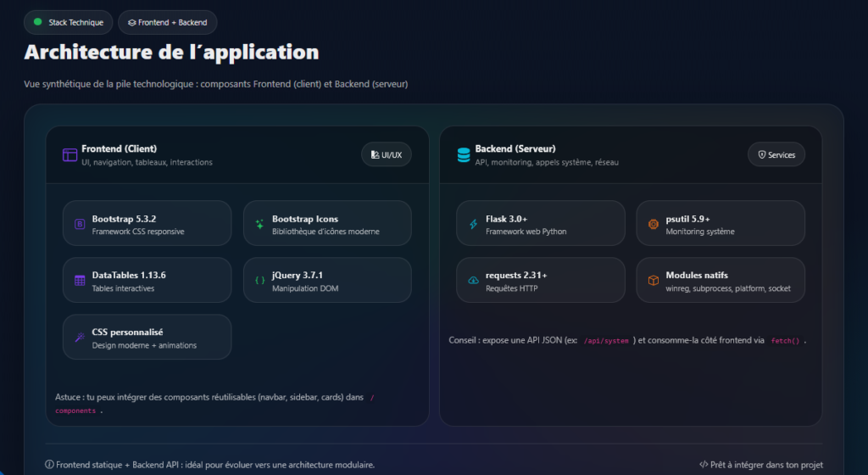Image resolution: width=868 pixels, height=475 pixels.
Task: Click the psutil CPU monitoring icon
Action: 653,224
